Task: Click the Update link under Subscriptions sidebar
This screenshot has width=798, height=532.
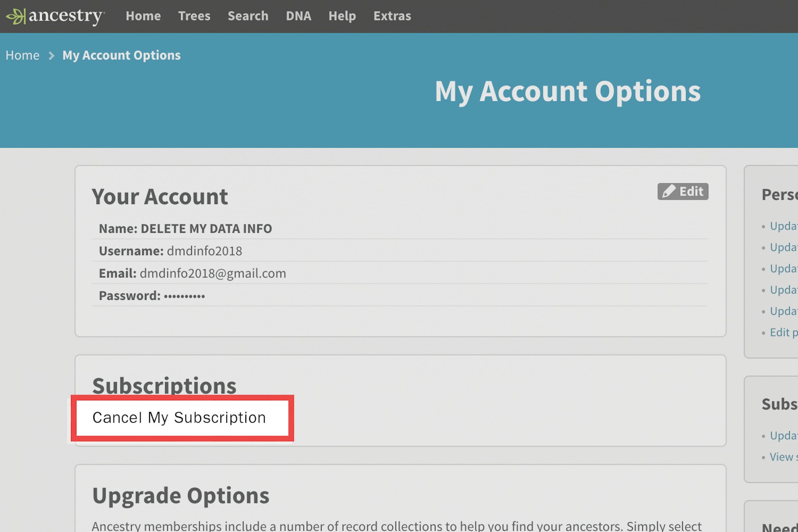Action: pyautogui.click(x=784, y=436)
